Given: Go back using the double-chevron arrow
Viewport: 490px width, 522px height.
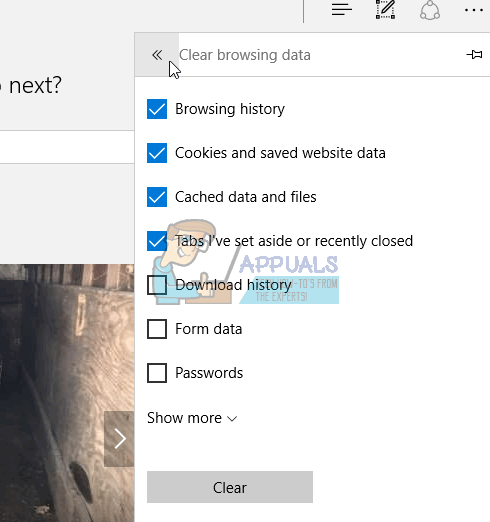Looking at the screenshot, I should [x=157, y=55].
